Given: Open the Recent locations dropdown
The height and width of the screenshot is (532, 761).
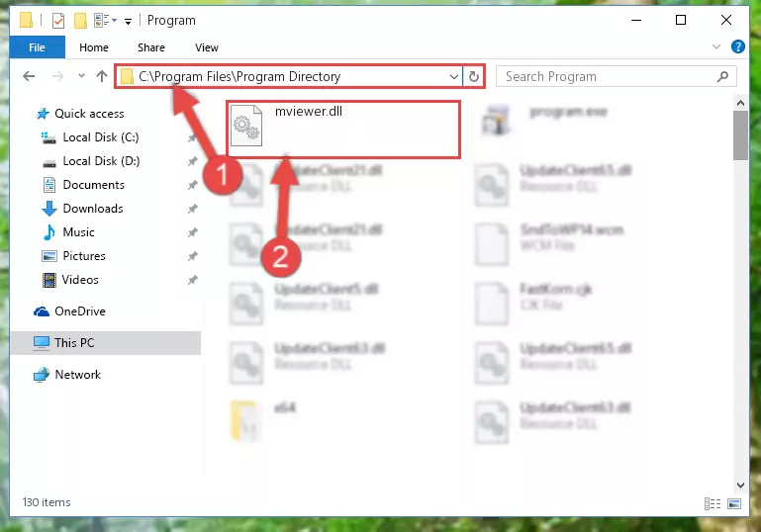Looking at the screenshot, I should [81, 76].
